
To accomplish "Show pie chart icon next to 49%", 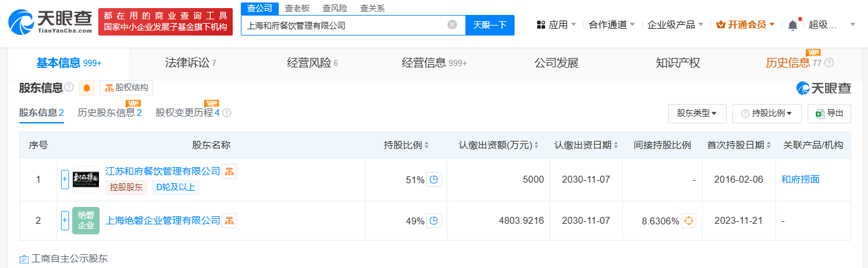I will pyautogui.click(x=434, y=221).
